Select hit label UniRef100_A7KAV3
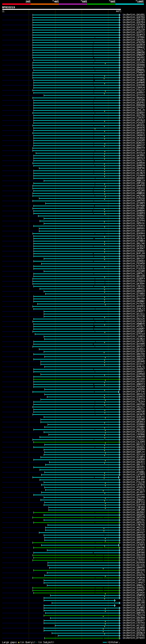This screenshot has height=644, width=146. (133, 226)
